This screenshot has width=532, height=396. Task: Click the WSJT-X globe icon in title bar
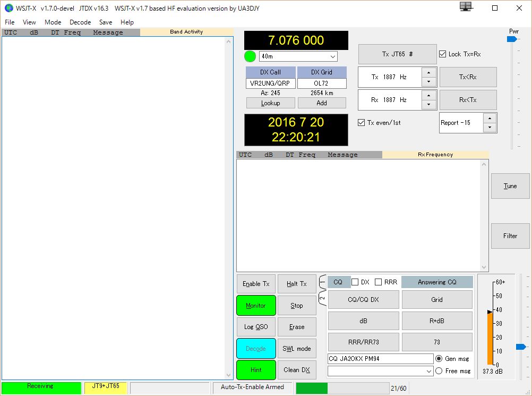coord(9,8)
